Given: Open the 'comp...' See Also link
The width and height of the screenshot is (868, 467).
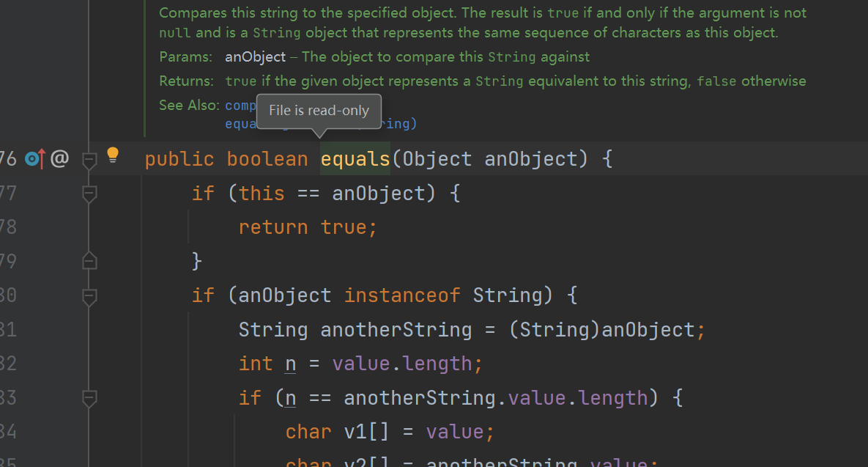Looking at the screenshot, I should 240,106.
